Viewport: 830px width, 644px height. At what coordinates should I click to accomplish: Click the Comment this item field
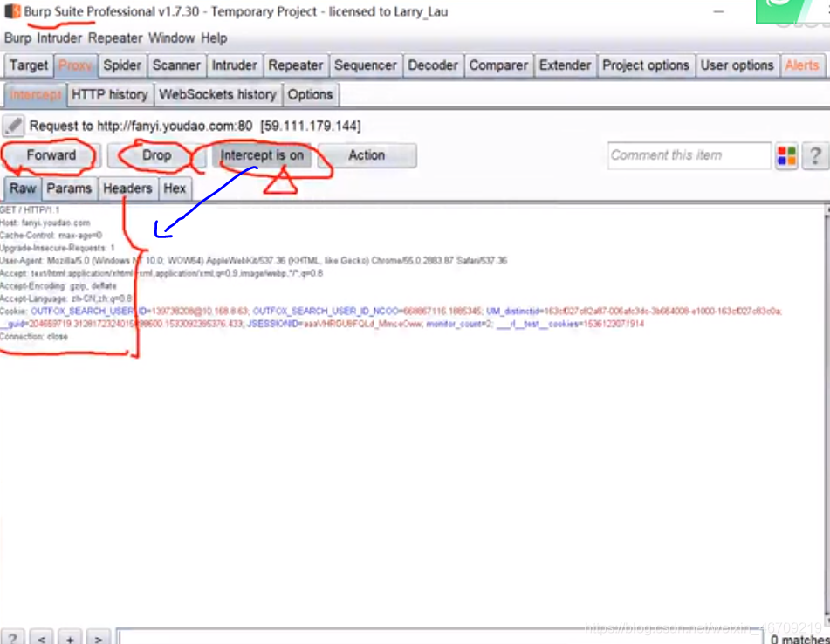pos(689,155)
